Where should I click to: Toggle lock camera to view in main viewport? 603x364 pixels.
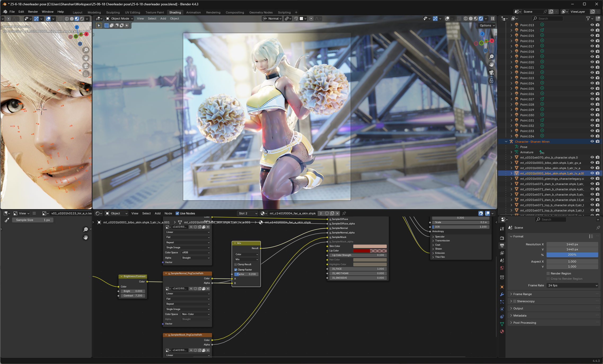pyautogui.click(x=491, y=80)
